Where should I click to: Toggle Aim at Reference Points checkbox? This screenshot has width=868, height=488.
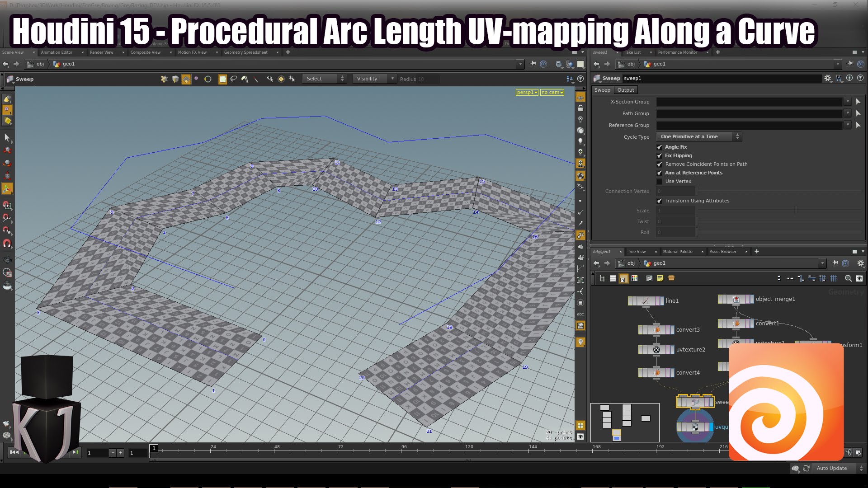[659, 173]
